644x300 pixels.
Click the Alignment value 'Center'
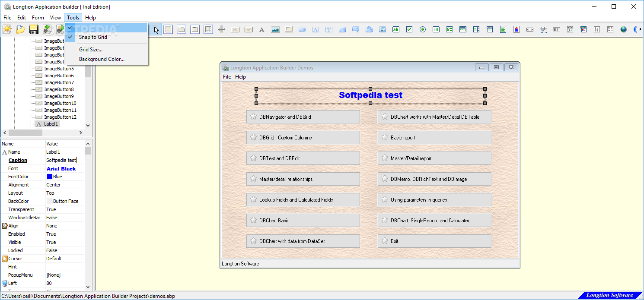point(54,185)
